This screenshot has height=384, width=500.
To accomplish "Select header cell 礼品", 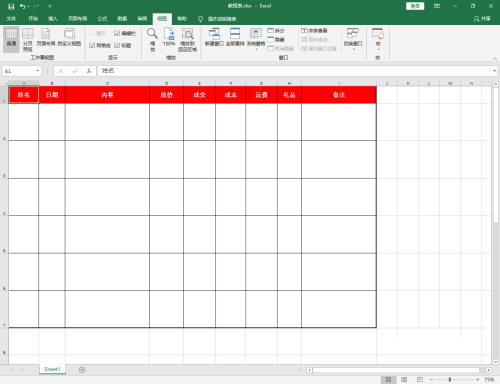I will 289,95.
